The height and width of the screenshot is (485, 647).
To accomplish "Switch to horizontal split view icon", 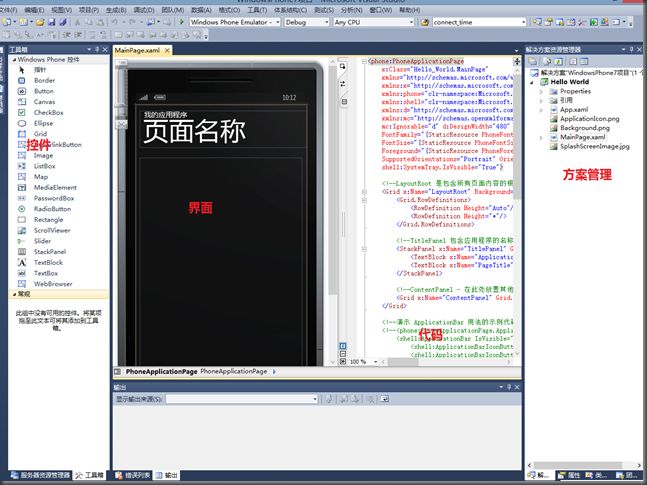I will 342,354.
